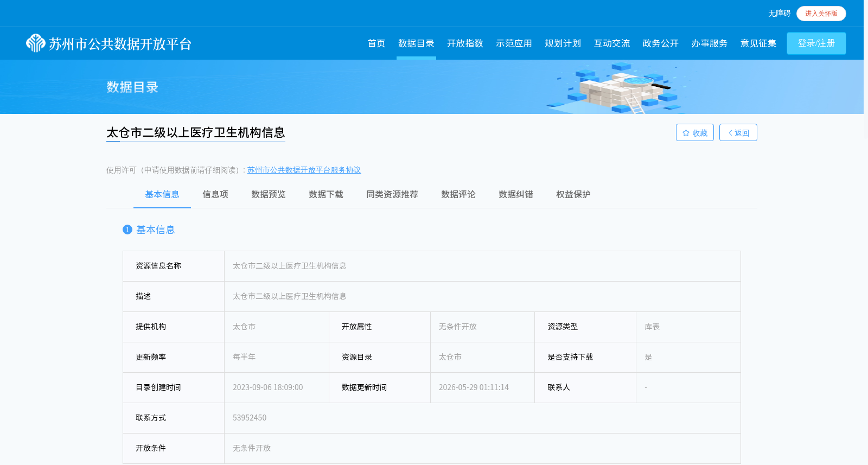
Task: Click the 更新频率 value 每半年
Action: [x=244, y=357]
